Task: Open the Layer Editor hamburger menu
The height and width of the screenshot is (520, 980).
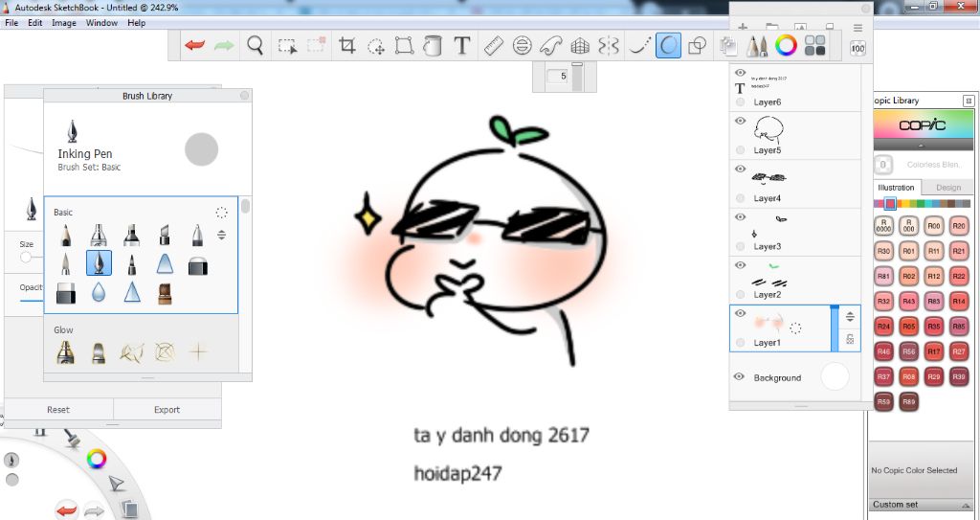Action: pos(857,28)
